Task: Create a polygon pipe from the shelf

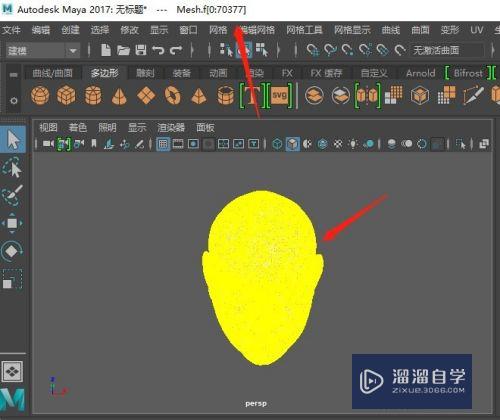Action: [x=226, y=96]
